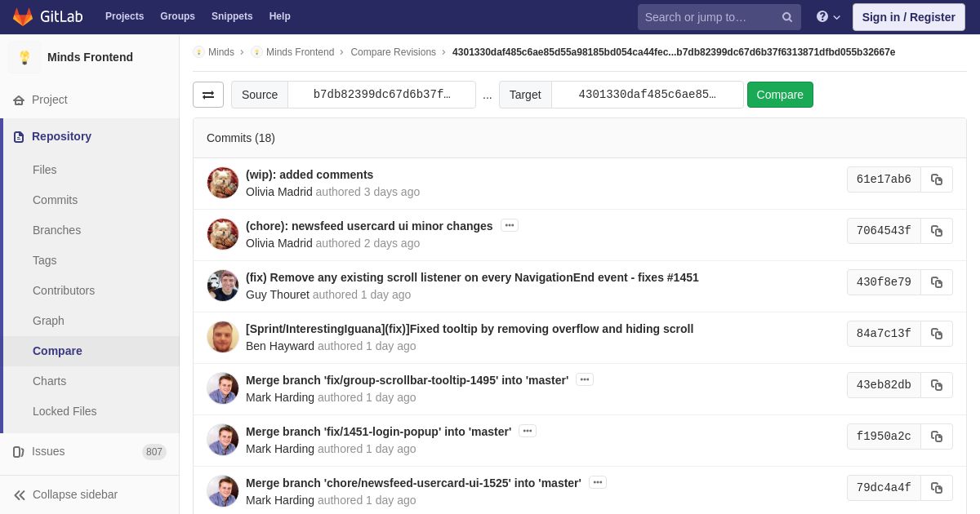Click Olivia Madrid avatar on wip commit
Viewport: 980px width, 514px height.
click(x=223, y=183)
